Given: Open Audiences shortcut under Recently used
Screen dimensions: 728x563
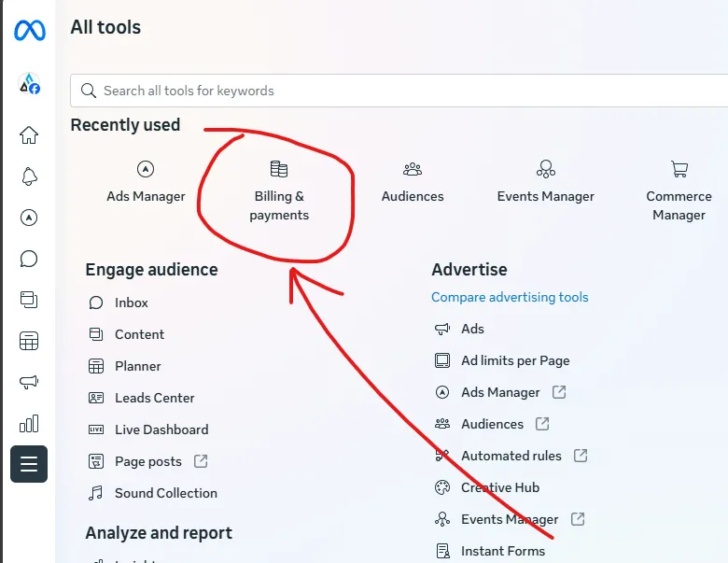Looking at the screenshot, I should (x=413, y=183).
